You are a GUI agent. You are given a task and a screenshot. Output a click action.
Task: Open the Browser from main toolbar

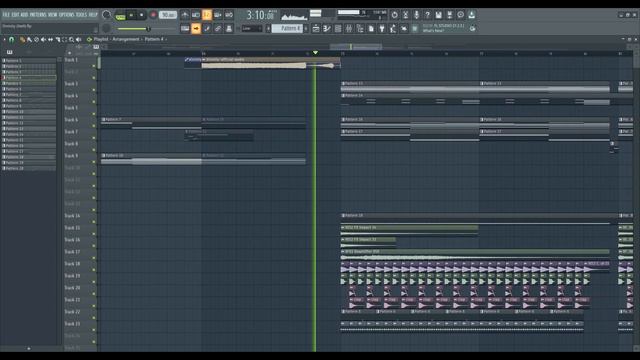point(360,29)
